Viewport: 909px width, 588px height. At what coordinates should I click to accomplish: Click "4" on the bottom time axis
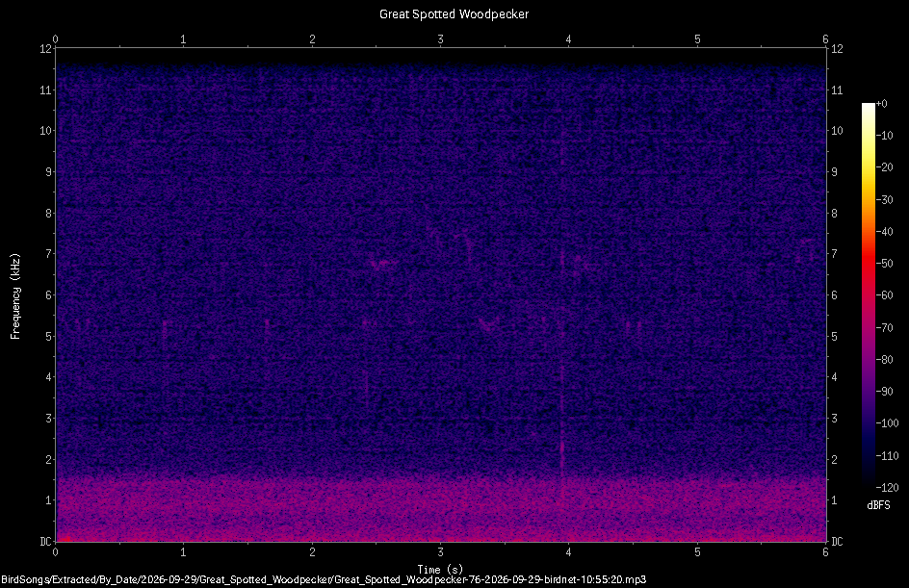tap(569, 552)
